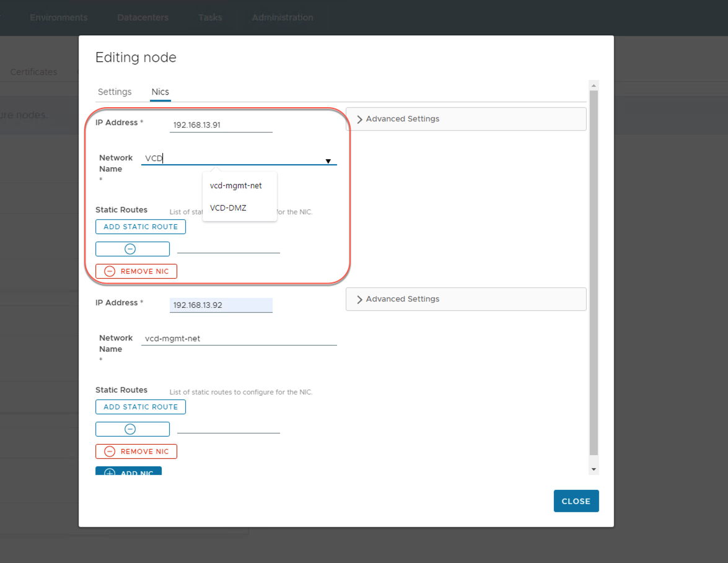Open the Network Name dropdown arrow
This screenshot has height=563, width=728.
[328, 161]
